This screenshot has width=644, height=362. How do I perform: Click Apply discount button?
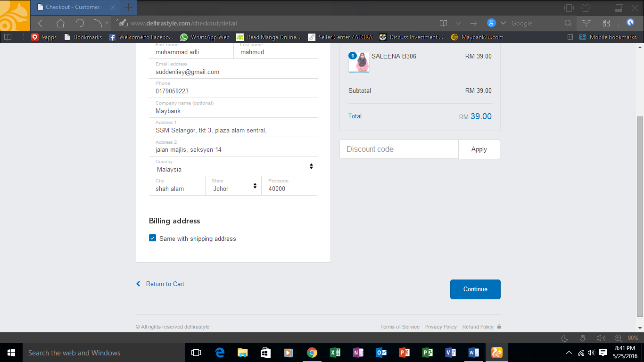(479, 149)
